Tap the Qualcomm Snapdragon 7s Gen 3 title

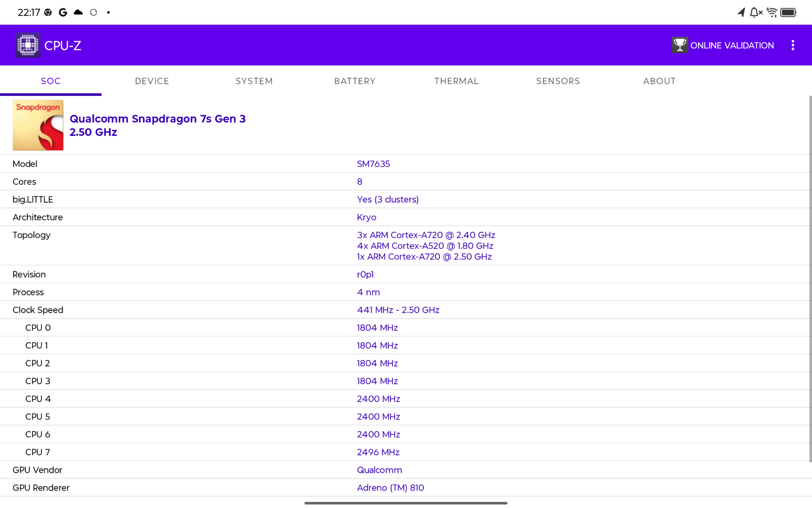(158, 119)
